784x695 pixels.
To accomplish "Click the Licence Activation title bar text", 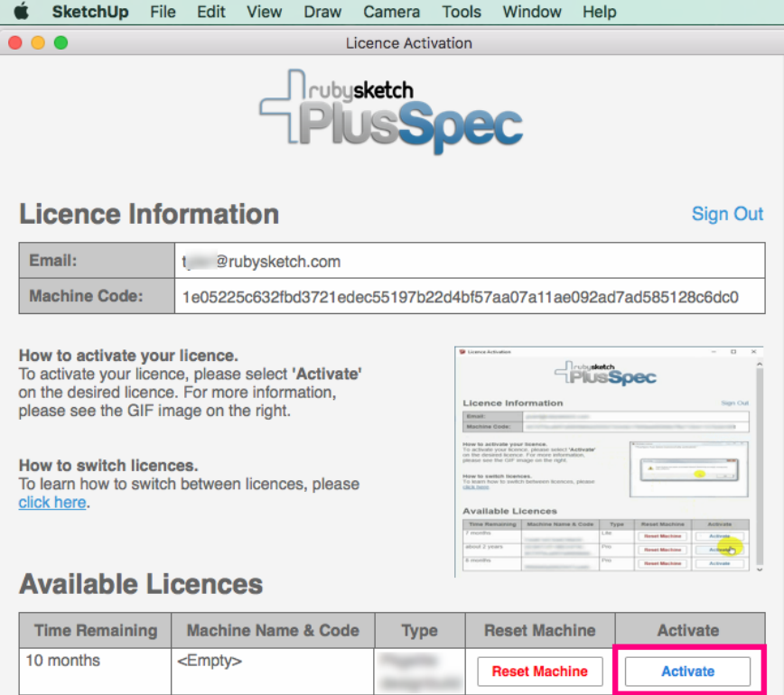I will pyautogui.click(x=409, y=43).
